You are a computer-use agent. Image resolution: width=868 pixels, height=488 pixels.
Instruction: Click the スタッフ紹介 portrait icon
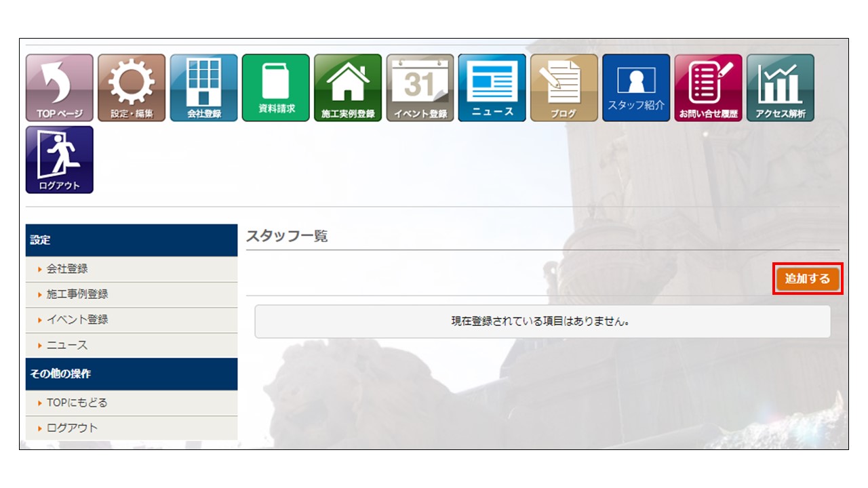click(x=635, y=88)
